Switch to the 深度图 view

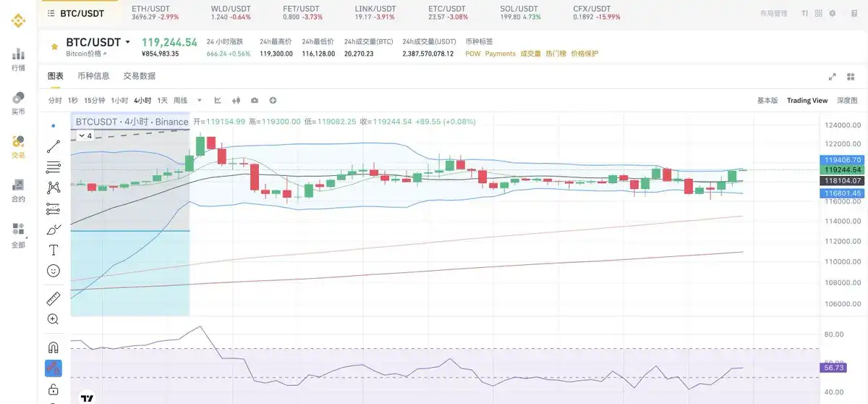pos(847,101)
